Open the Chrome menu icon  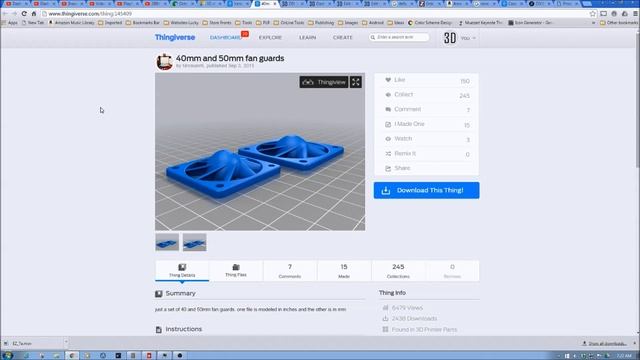(636, 13)
